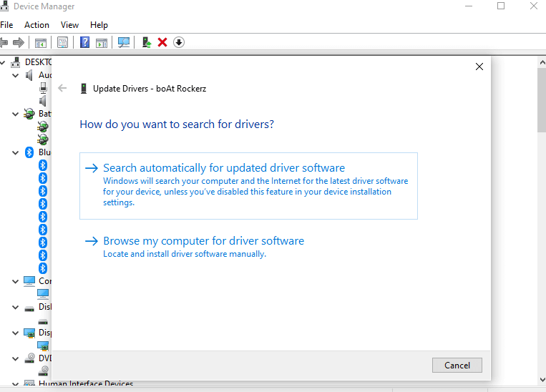This screenshot has height=392, width=546.
Task: Collapse the Display adapters category chevron
Action: click(x=15, y=333)
